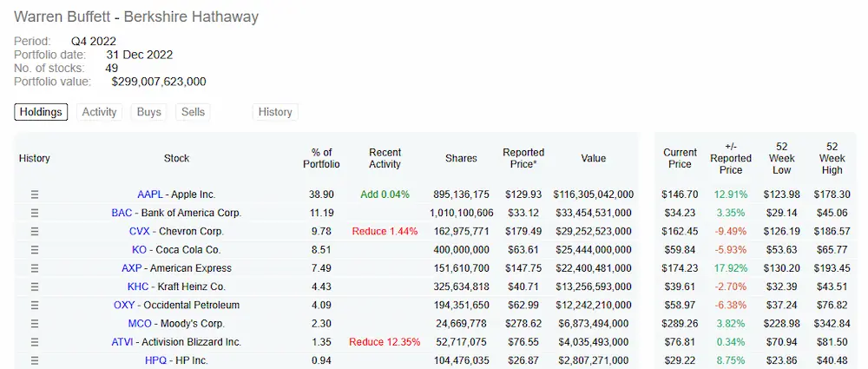Click Moody's reported price $278.62
This screenshot has width=868, height=369.
(523, 324)
